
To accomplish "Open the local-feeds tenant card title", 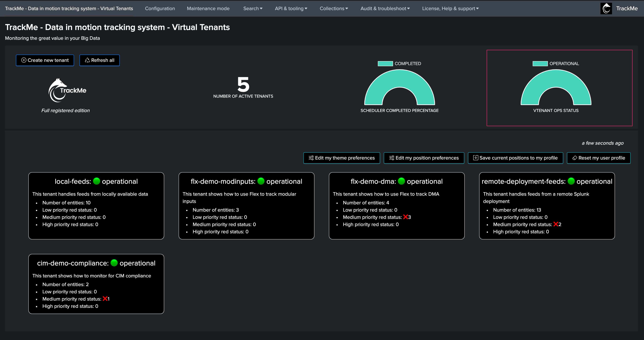I will click(96, 181).
